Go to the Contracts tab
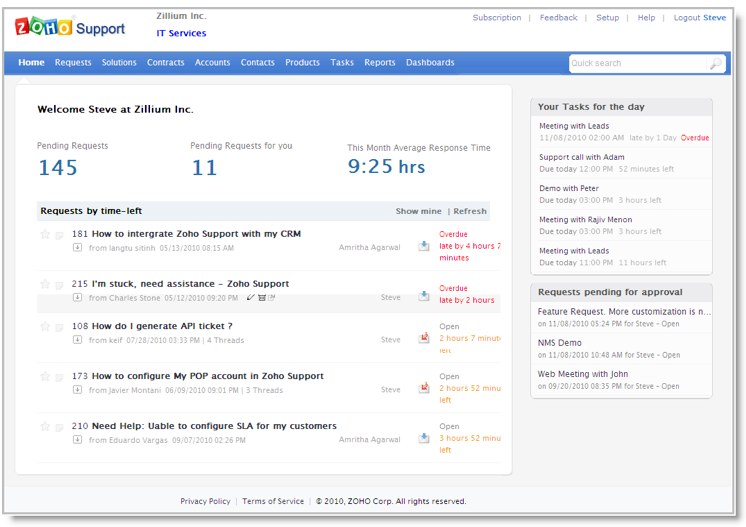This screenshot has width=746, height=527. pos(166,62)
